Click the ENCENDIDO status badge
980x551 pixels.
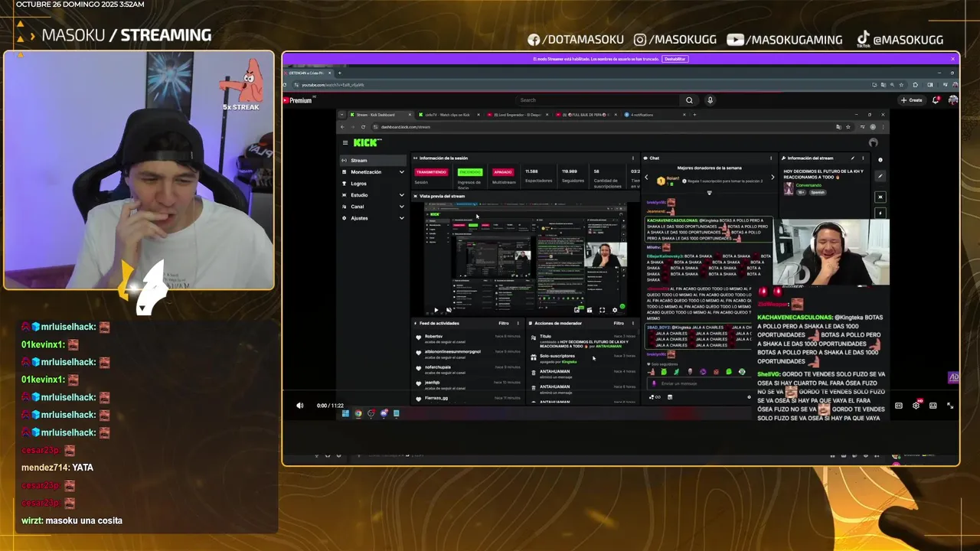470,172
